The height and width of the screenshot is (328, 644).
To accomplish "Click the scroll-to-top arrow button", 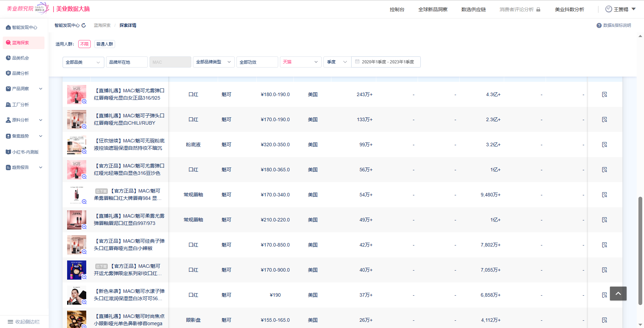I will point(618,294).
